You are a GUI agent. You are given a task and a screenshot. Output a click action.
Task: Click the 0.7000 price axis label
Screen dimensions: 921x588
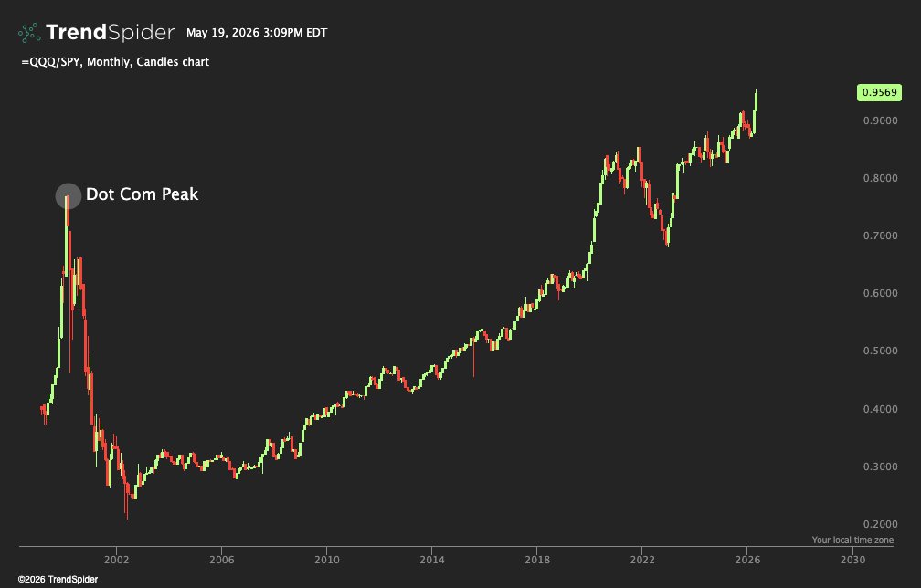tap(880, 236)
